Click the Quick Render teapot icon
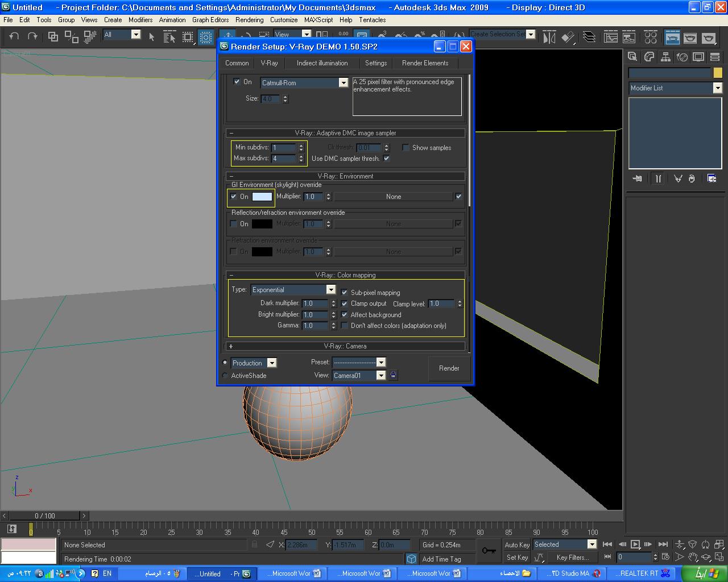Screen dimensions: 728x582 click(708, 38)
